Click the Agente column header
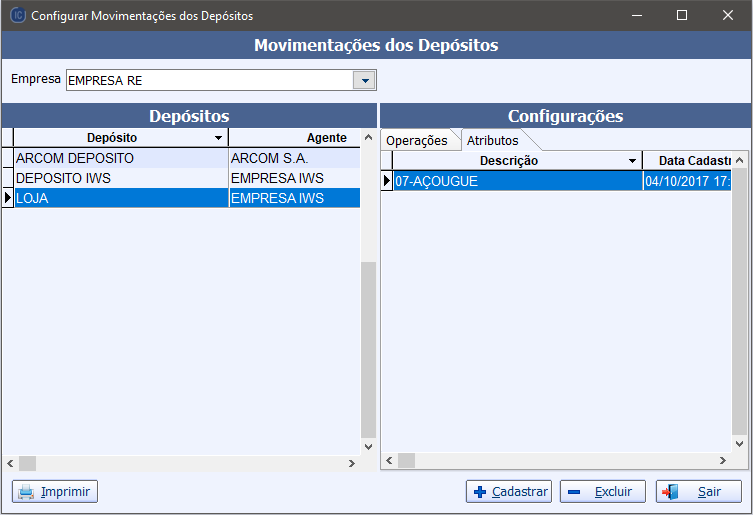Image resolution: width=753 pixels, height=515 pixels. tap(294, 138)
